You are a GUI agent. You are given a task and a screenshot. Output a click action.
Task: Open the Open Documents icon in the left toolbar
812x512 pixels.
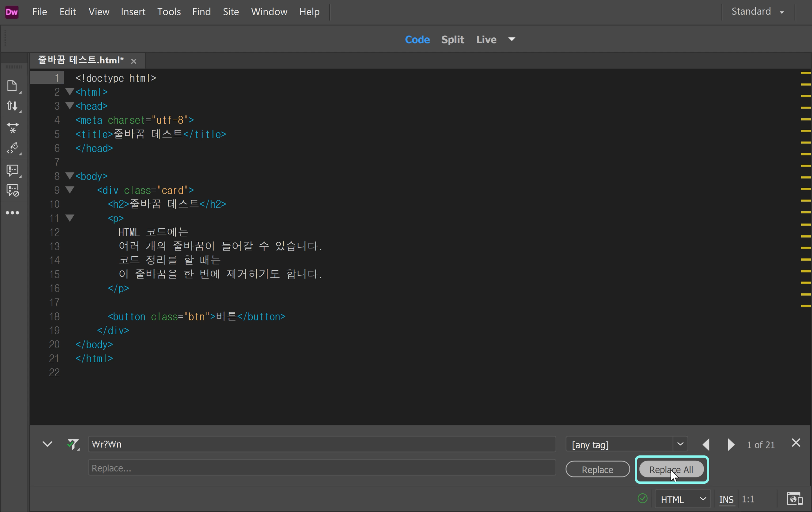click(x=13, y=86)
